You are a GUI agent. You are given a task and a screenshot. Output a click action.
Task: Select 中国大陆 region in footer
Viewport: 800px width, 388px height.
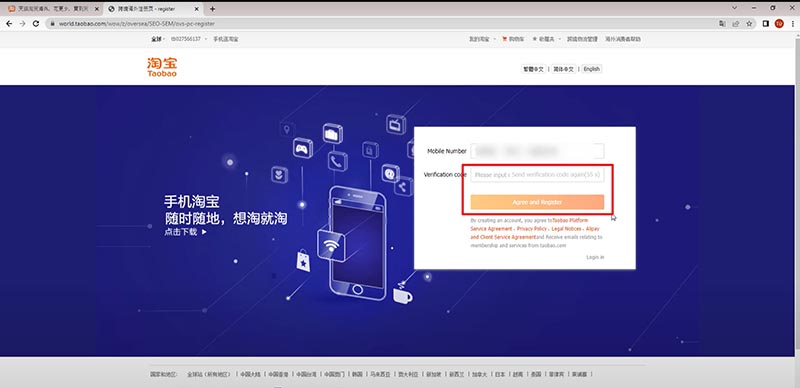coord(251,374)
